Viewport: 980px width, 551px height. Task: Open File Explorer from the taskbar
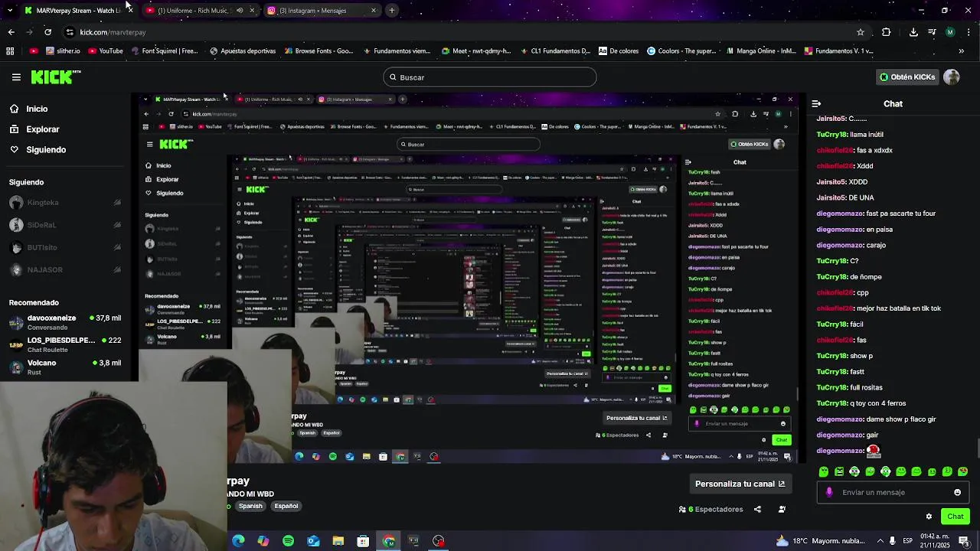[338, 541]
